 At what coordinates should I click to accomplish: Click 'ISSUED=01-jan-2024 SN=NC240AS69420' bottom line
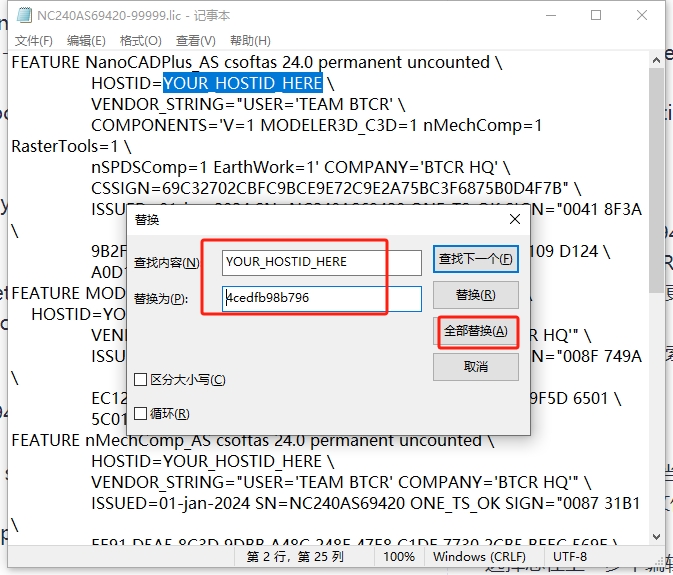point(366,503)
